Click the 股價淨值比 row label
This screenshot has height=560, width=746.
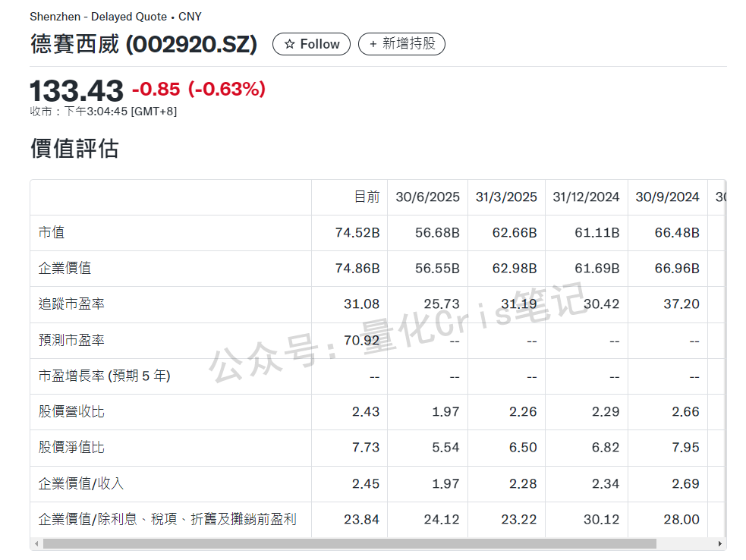coord(71,447)
